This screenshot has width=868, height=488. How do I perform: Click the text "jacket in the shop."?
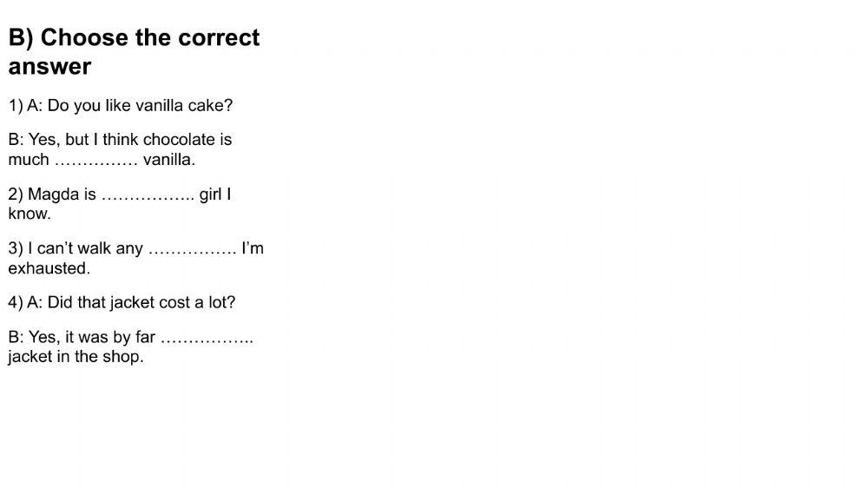click(76, 357)
